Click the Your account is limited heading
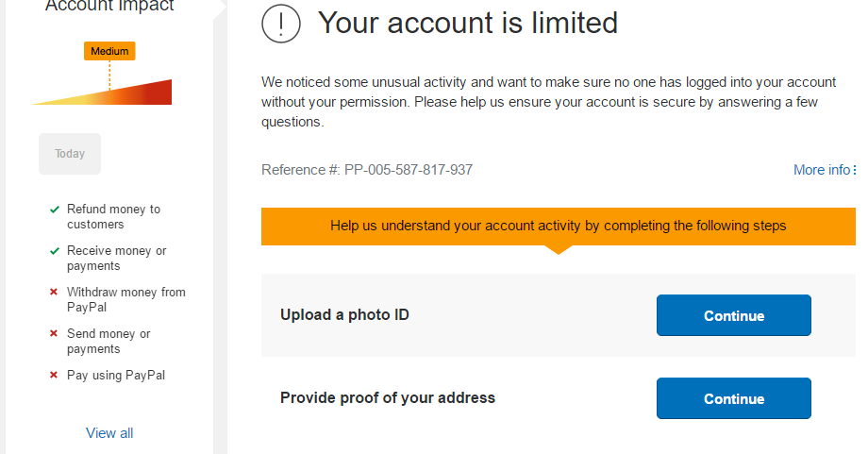 467,23
